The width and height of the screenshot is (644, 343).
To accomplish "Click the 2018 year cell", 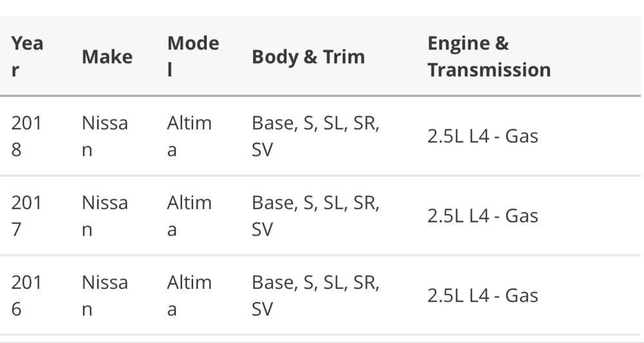I will (26, 136).
